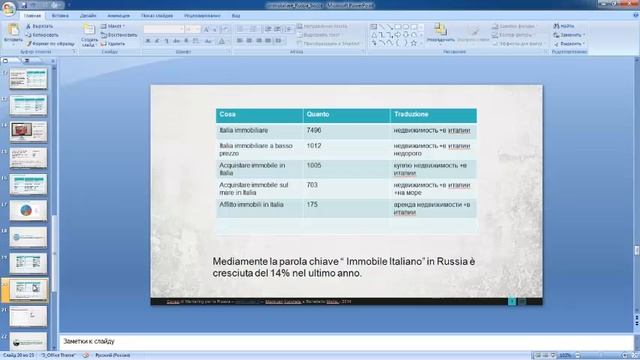The height and width of the screenshot is (360, 640).
Task: Click the Bullets list icon
Action: pyautogui.click(x=241, y=29)
